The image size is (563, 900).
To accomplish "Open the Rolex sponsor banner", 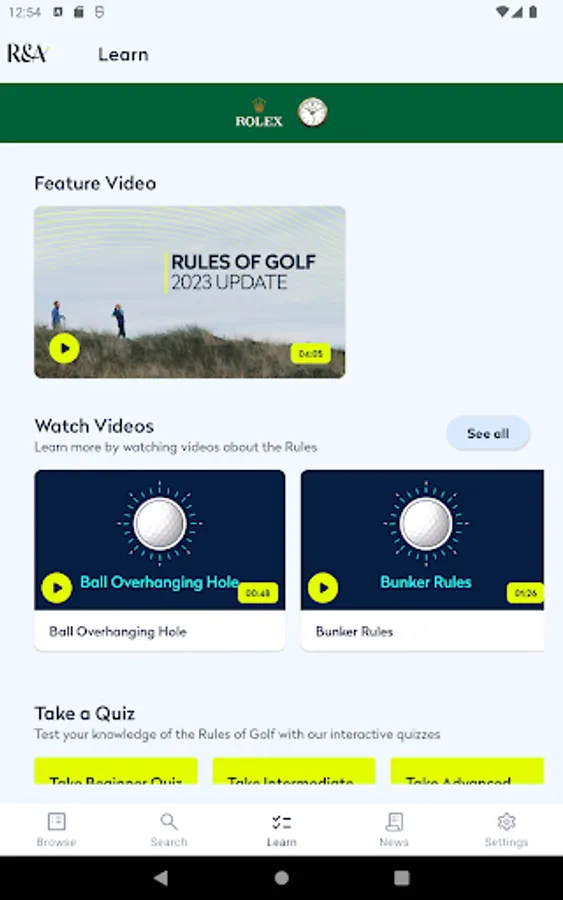I will (281, 112).
